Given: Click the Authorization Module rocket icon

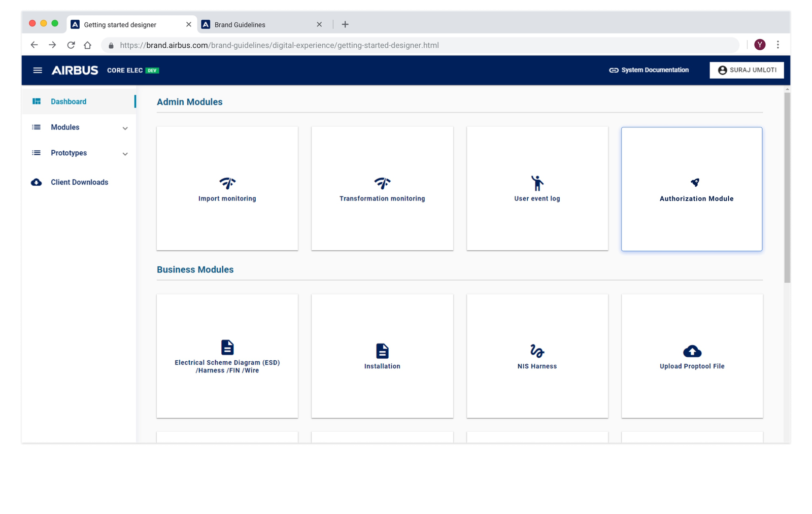Looking at the screenshot, I should point(695,182).
